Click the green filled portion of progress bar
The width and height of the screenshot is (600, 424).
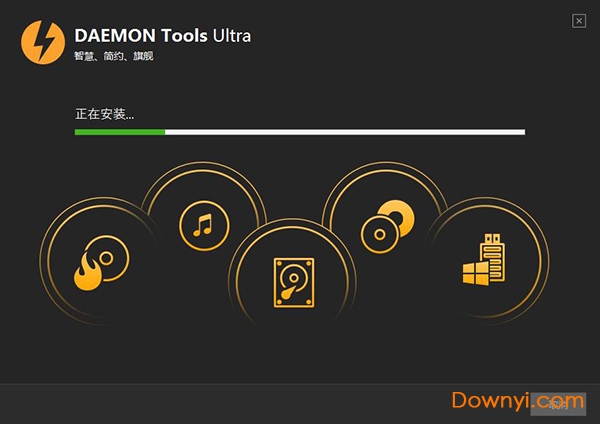pyautogui.click(x=120, y=132)
